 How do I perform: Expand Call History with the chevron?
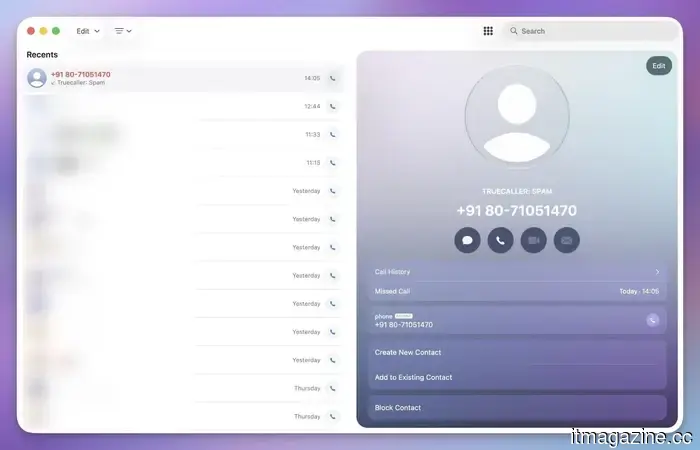click(657, 271)
